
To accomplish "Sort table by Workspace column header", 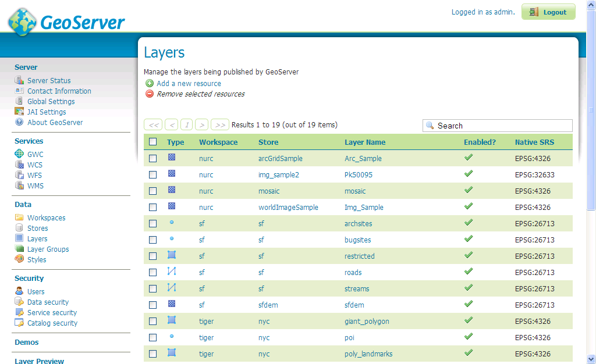I will (218, 142).
